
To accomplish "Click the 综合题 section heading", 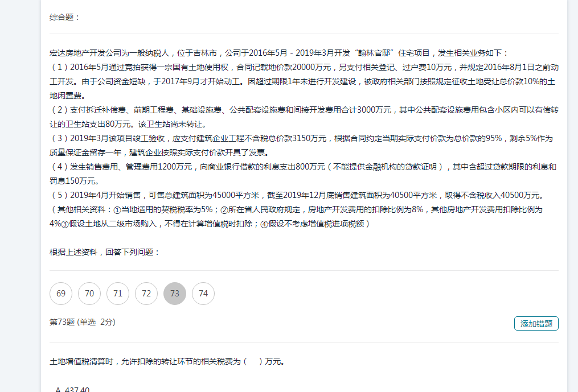I will coord(65,17).
